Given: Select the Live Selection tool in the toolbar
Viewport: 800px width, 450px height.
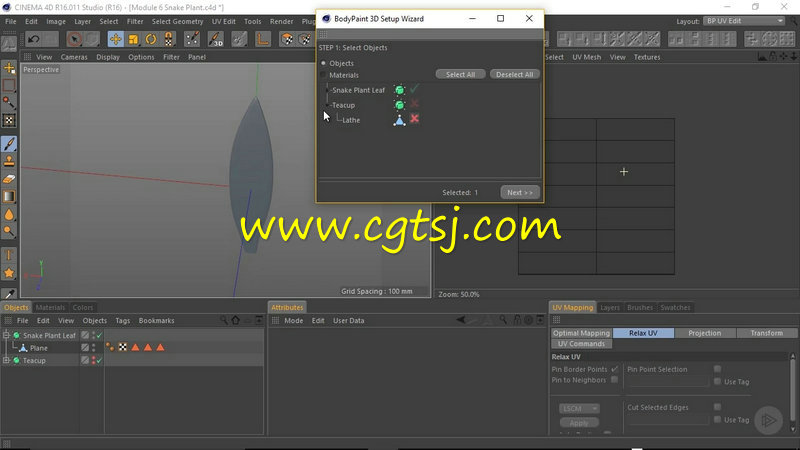Looking at the screenshot, I should click(74, 39).
